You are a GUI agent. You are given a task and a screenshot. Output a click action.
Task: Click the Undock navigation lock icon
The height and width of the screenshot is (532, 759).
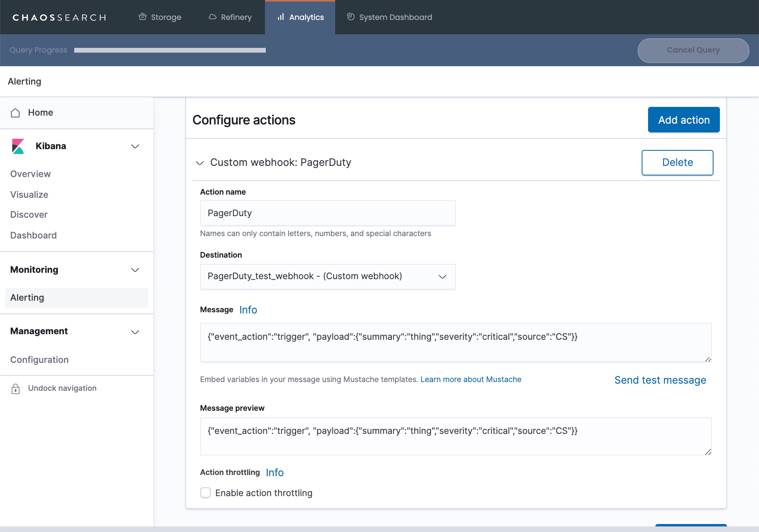point(16,389)
